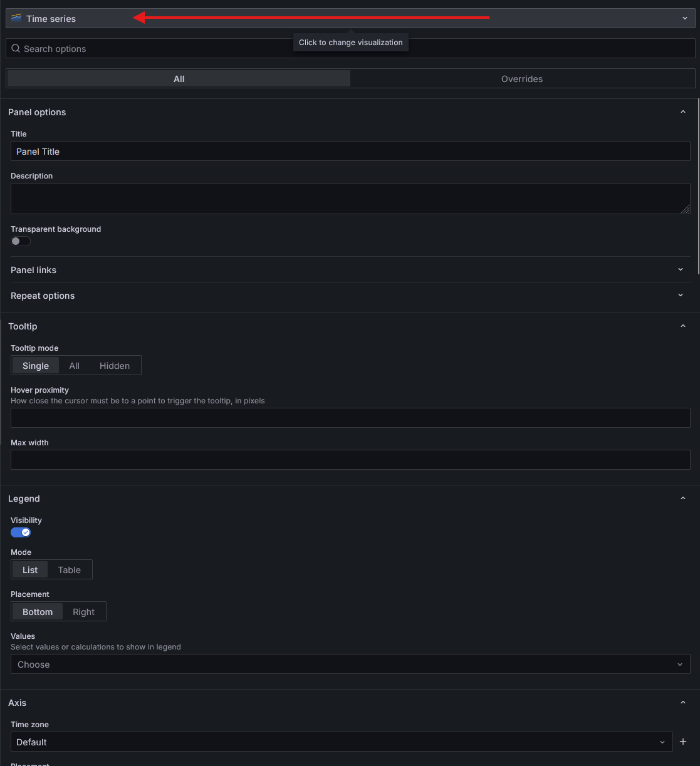Switch to the Overrides tab

[521, 79]
